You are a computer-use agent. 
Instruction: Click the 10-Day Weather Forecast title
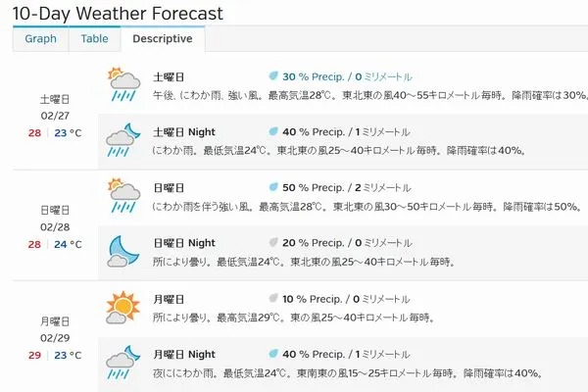point(118,14)
